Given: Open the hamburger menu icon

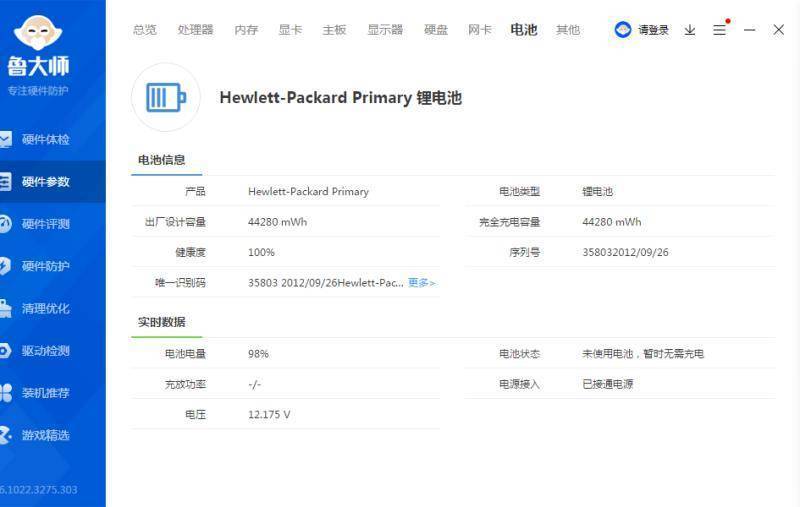Looking at the screenshot, I should pyautogui.click(x=719, y=30).
